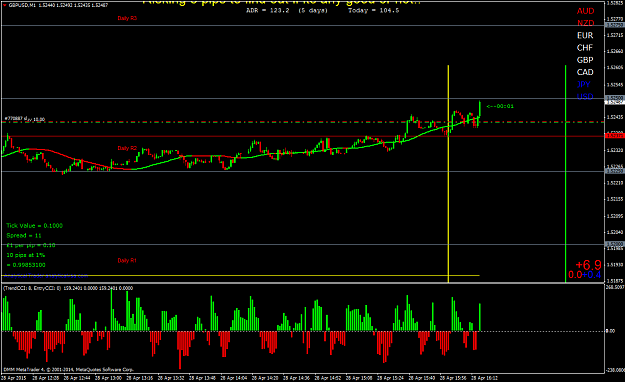Image resolution: width=625 pixels, height=382 pixels.
Task: Click the 'Daily R3' pivot label
Action: pyautogui.click(x=127, y=18)
